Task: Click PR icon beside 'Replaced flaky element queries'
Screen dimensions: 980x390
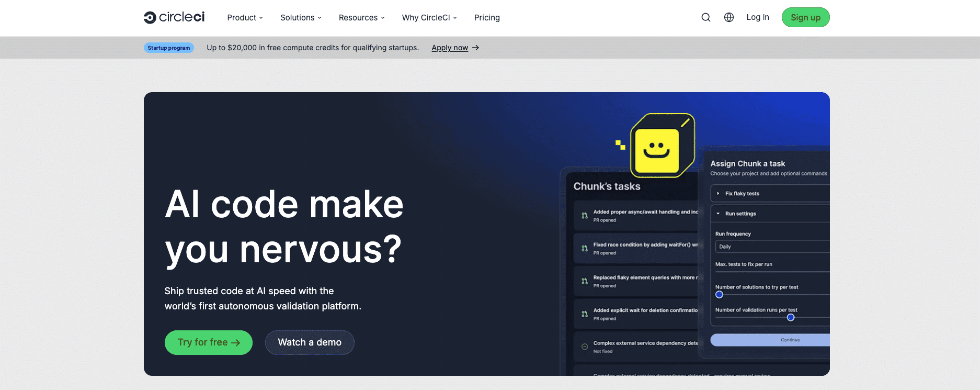Action: point(585,281)
